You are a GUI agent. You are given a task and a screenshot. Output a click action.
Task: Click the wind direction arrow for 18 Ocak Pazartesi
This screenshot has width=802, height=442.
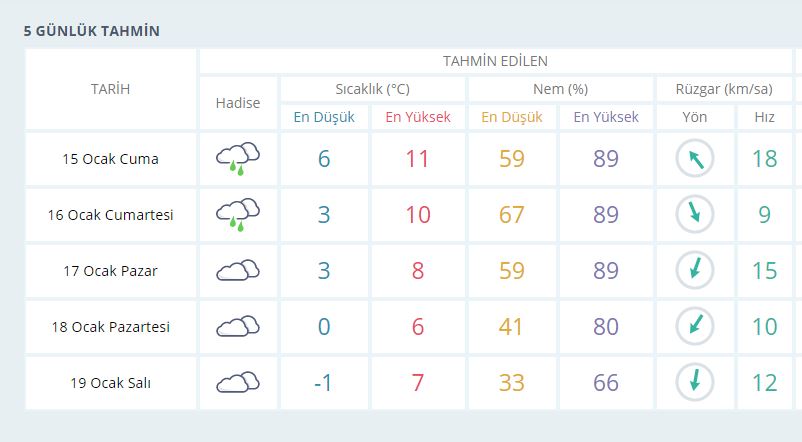coord(694,326)
